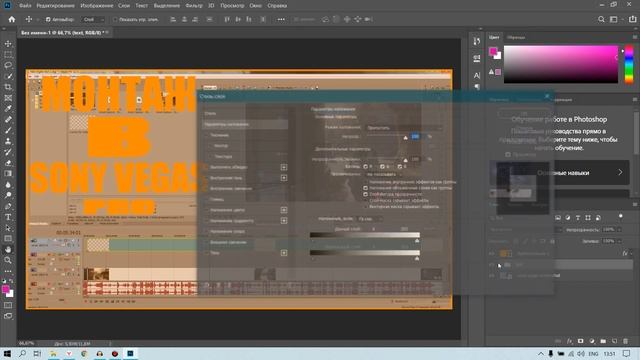
Task: Create new adjustment layer icon
Action: tap(592, 341)
